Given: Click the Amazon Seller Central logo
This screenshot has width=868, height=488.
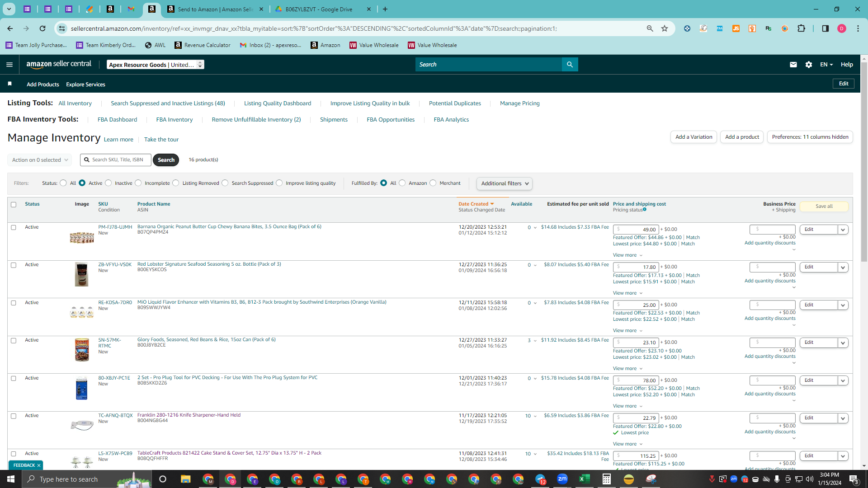Looking at the screenshot, I should (59, 64).
